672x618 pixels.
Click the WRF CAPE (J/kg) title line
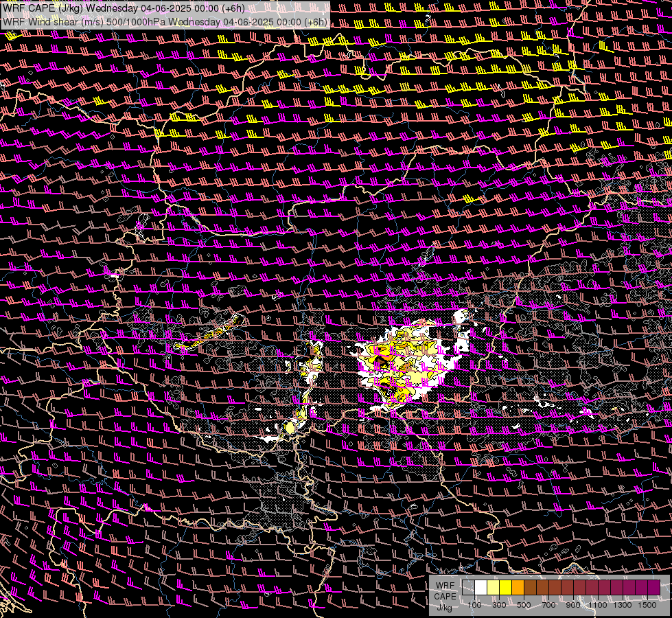[124, 9]
